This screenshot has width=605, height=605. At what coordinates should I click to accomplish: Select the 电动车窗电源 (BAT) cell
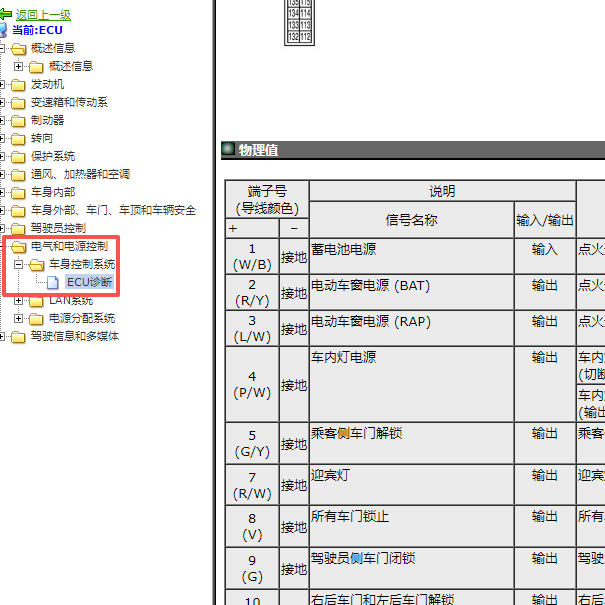pos(411,292)
